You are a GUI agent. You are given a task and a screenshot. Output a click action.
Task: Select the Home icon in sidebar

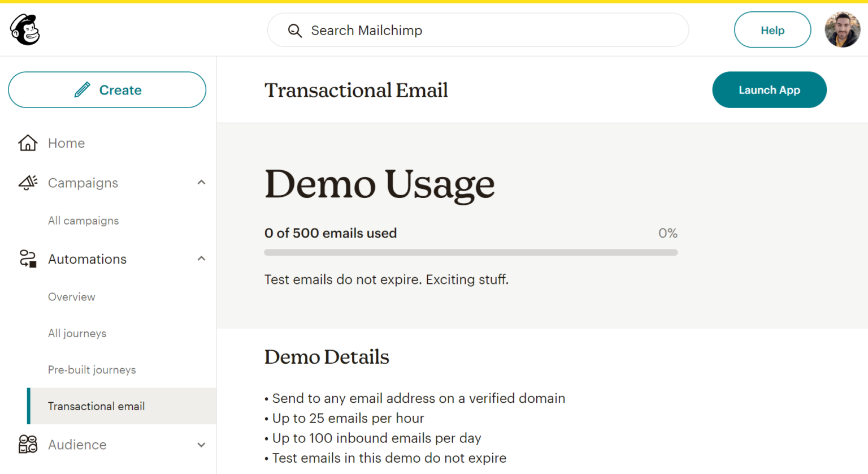[x=27, y=143]
